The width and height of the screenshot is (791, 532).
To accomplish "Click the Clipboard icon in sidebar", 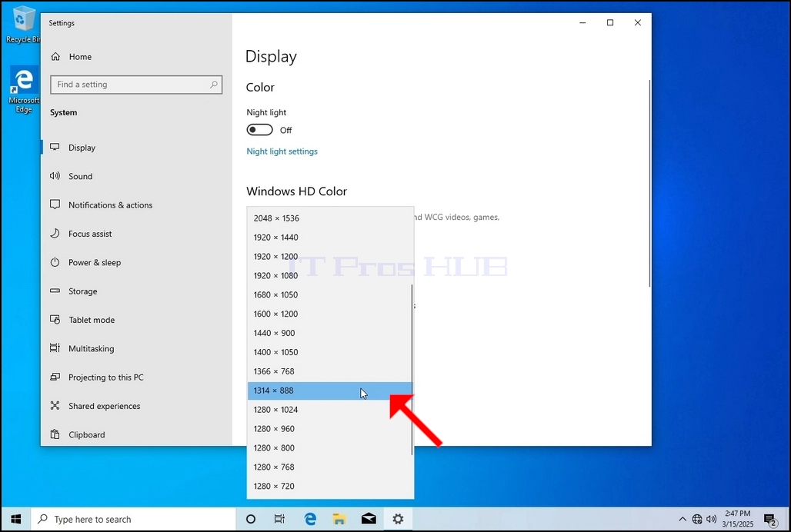I will [x=55, y=434].
